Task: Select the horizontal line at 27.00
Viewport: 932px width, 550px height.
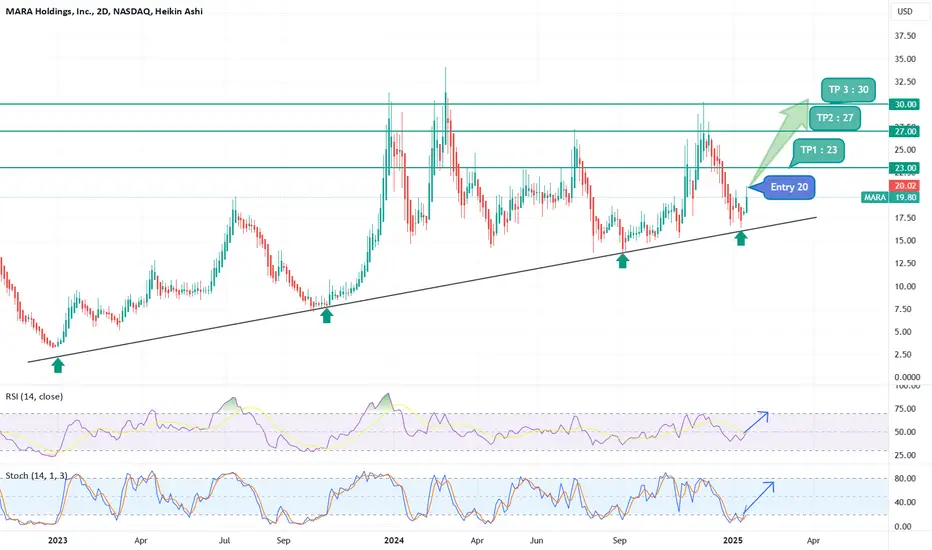Action: pos(444,131)
